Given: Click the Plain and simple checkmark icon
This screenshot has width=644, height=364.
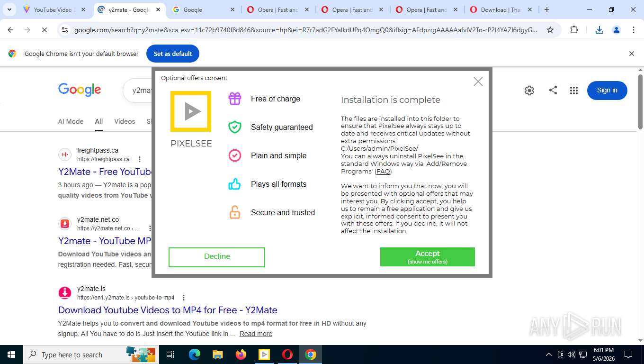Looking at the screenshot, I should [235, 155].
